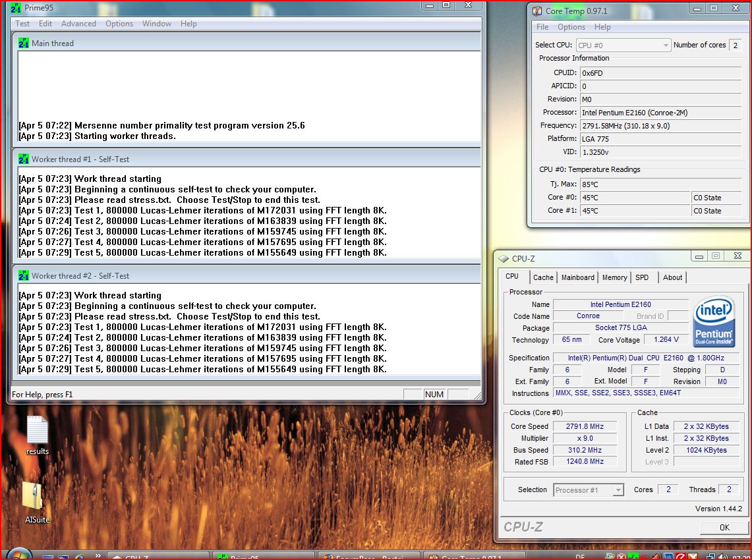Click the Tj. Max value 85°C
Viewport: 752px width, 560px height.
[x=661, y=184]
